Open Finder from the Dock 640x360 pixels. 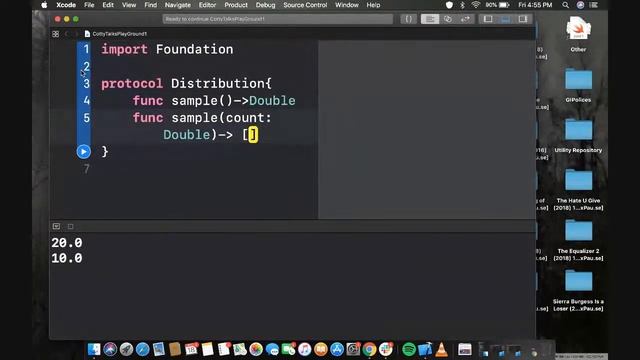(x=94, y=349)
